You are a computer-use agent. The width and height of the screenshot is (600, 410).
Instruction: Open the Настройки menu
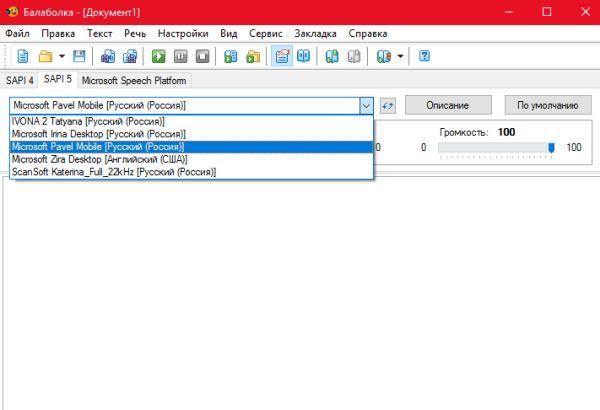(176, 33)
